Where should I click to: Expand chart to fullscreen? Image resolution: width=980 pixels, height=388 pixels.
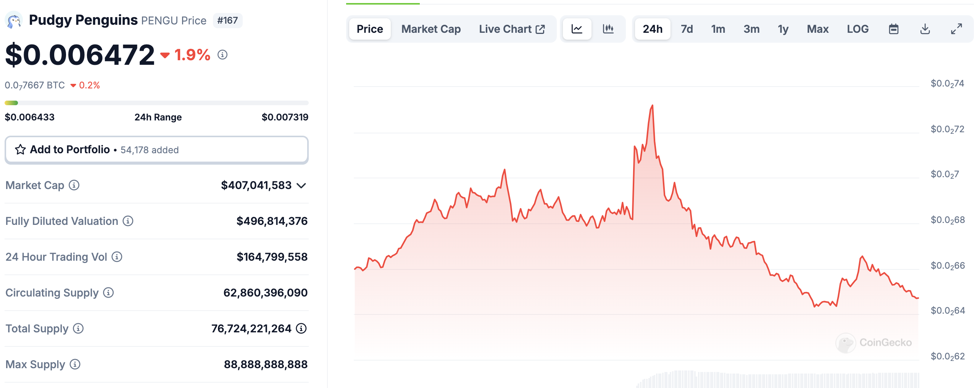[956, 29]
